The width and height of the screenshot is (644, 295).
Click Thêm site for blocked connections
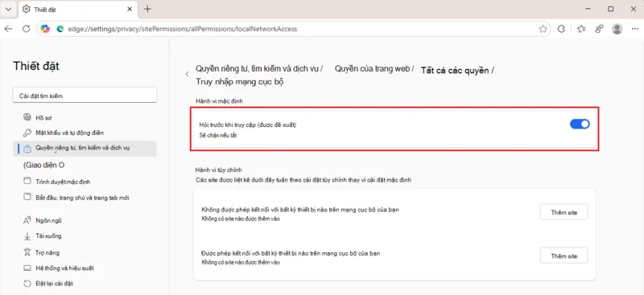[x=564, y=212]
